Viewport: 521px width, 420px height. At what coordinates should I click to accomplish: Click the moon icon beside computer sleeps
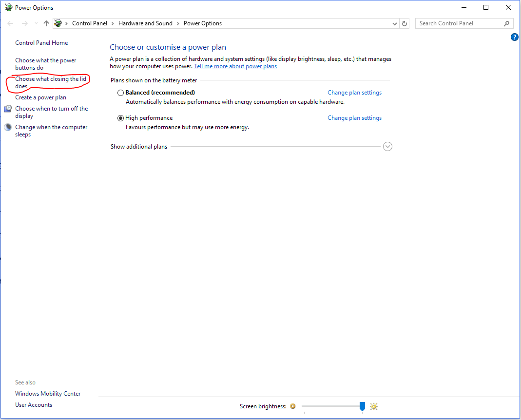tap(8, 127)
